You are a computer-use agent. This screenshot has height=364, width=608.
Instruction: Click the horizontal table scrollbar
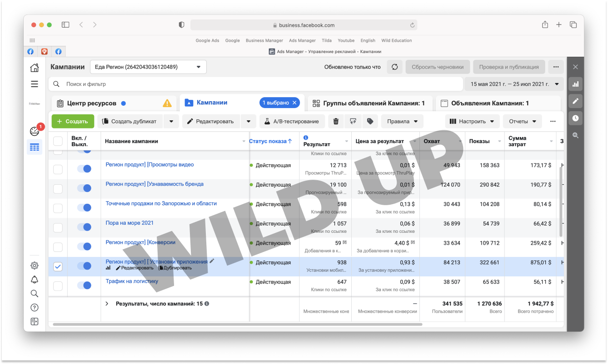(238, 325)
